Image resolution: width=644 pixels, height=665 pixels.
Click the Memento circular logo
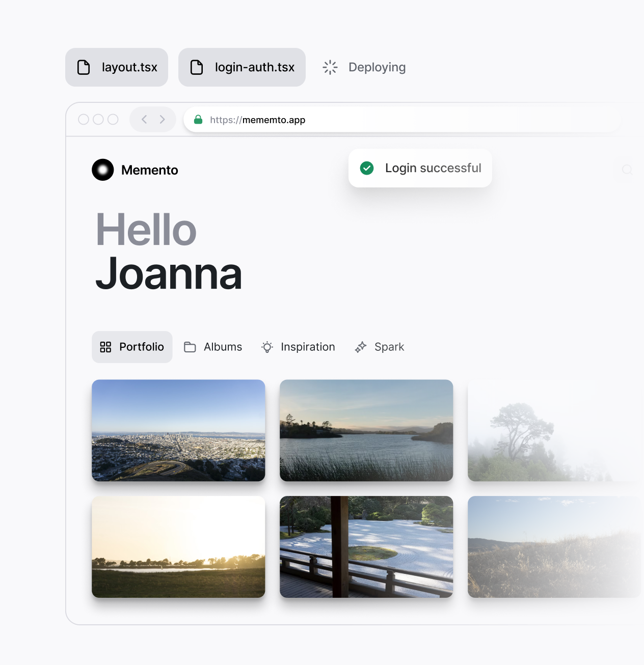click(103, 170)
